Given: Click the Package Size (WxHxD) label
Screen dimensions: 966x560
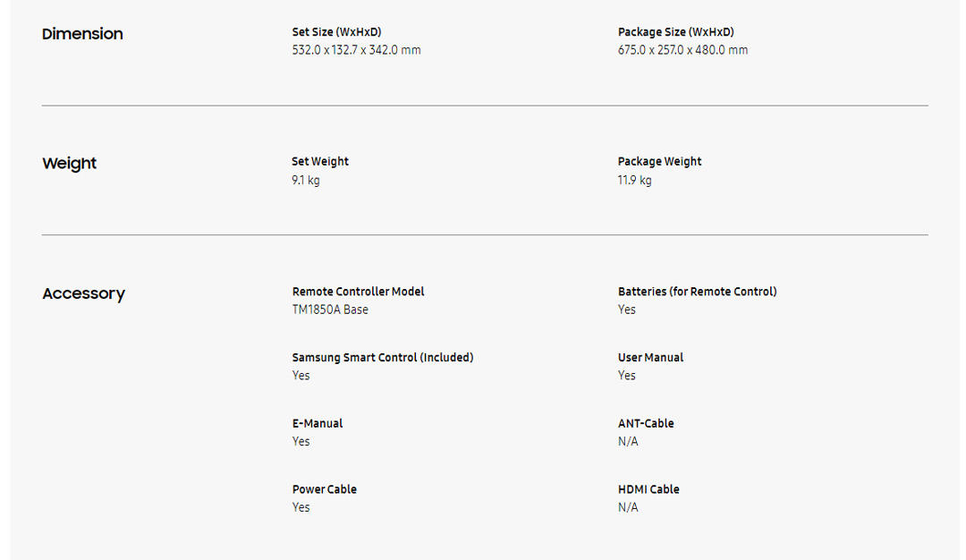Looking at the screenshot, I should [x=675, y=32].
